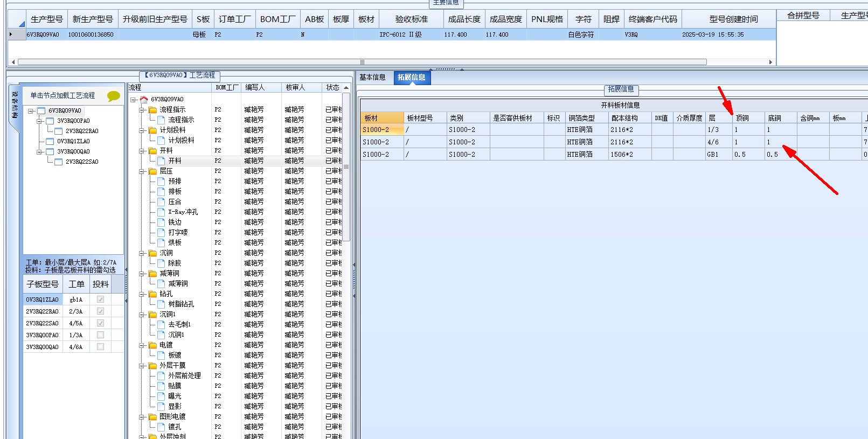The height and width of the screenshot is (439, 868).
Task: Click the 压合 document icon
Action: (x=161, y=202)
